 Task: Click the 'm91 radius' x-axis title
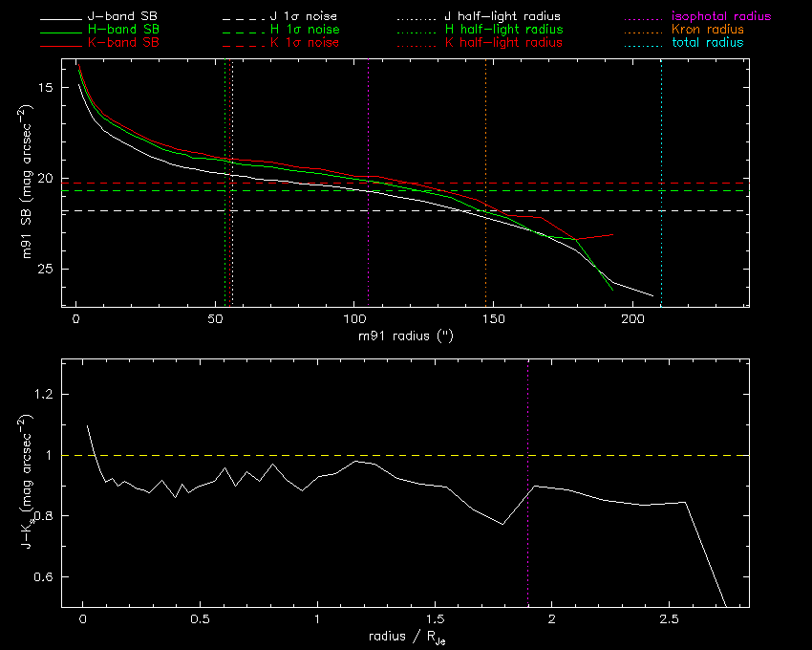[405, 336]
